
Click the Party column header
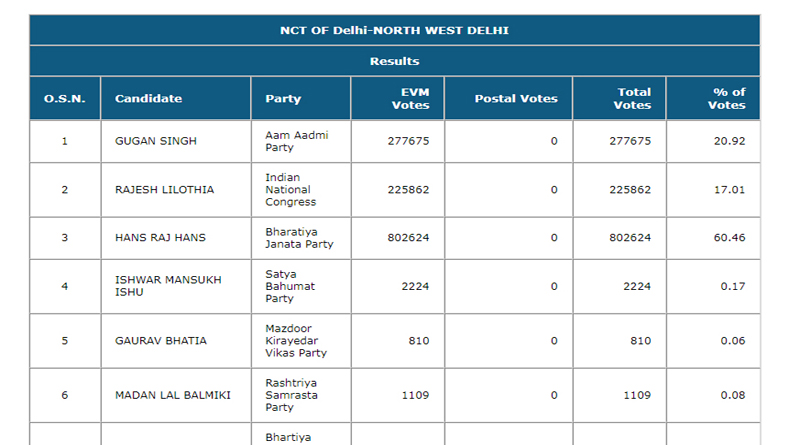tap(283, 98)
